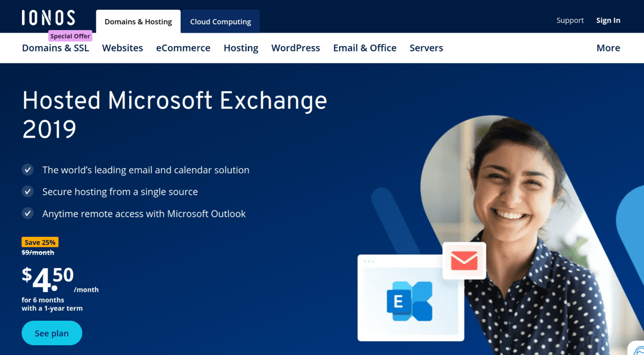This screenshot has height=355, width=644.
Task: Open the Email & Office menu
Action: pyautogui.click(x=365, y=48)
